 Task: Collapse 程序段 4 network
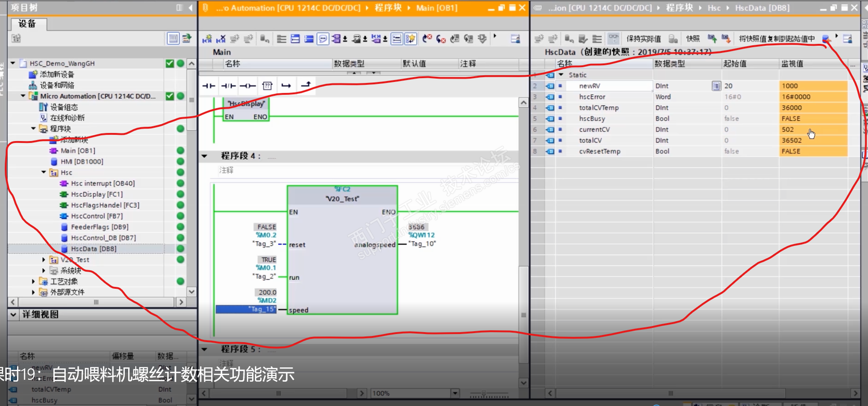pyautogui.click(x=205, y=156)
